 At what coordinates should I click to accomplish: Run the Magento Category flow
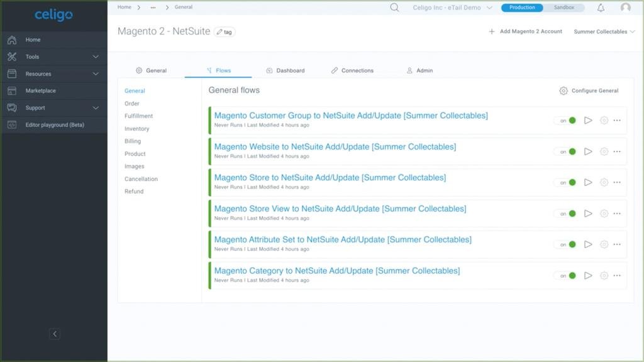pyautogui.click(x=588, y=275)
